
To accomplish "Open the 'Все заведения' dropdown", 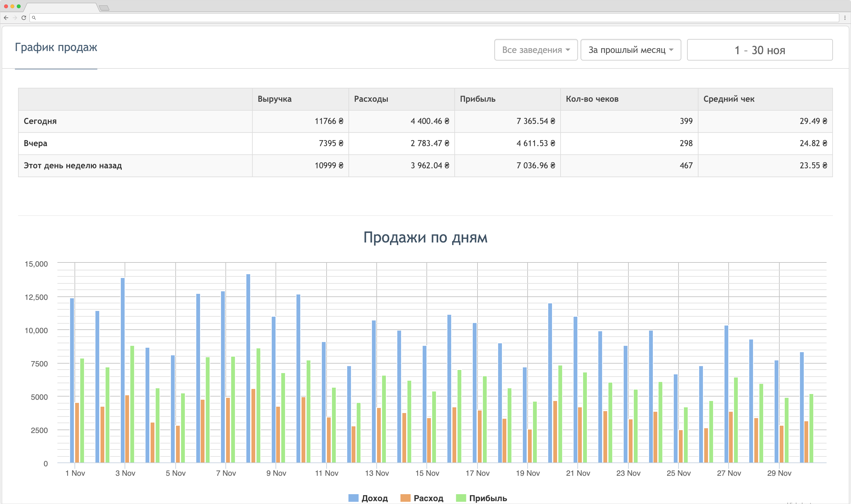I will 536,50.
